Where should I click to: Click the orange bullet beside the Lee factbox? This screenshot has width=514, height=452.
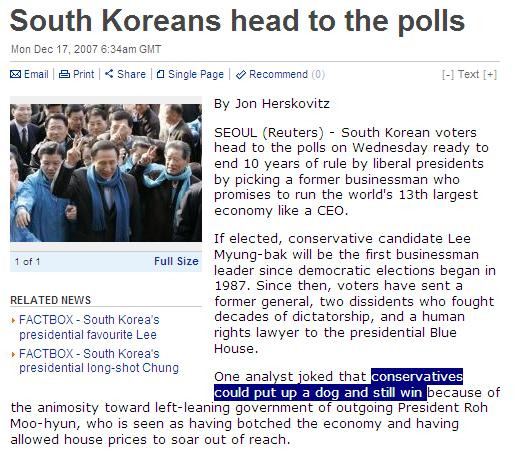click(x=13, y=321)
